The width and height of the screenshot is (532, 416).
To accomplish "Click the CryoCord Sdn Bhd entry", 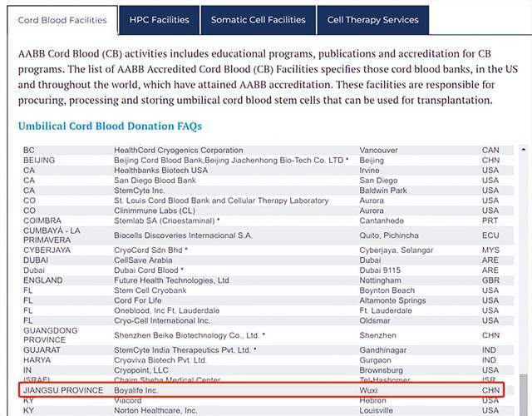I will [x=150, y=250].
